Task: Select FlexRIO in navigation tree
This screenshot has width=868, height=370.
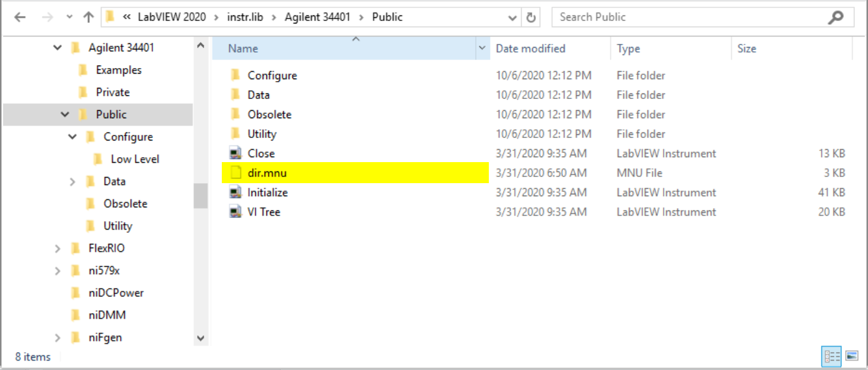Action: point(107,248)
